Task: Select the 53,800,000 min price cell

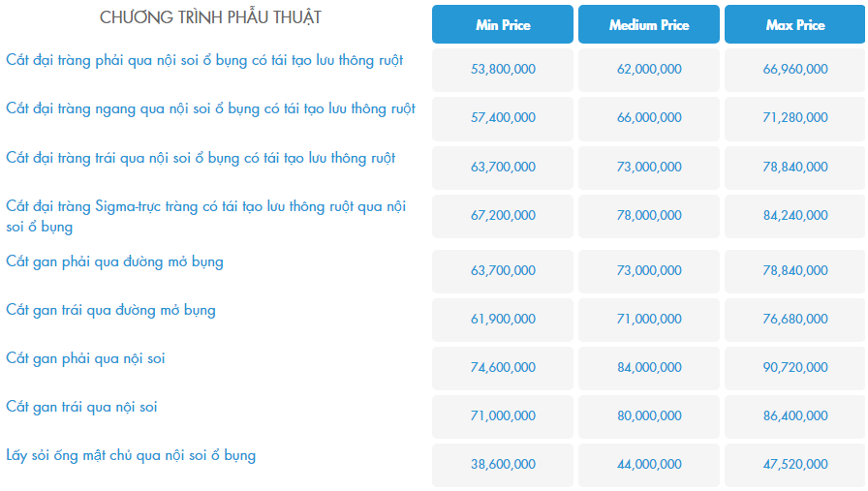Action: pyautogui.click(x=503, y=70)
